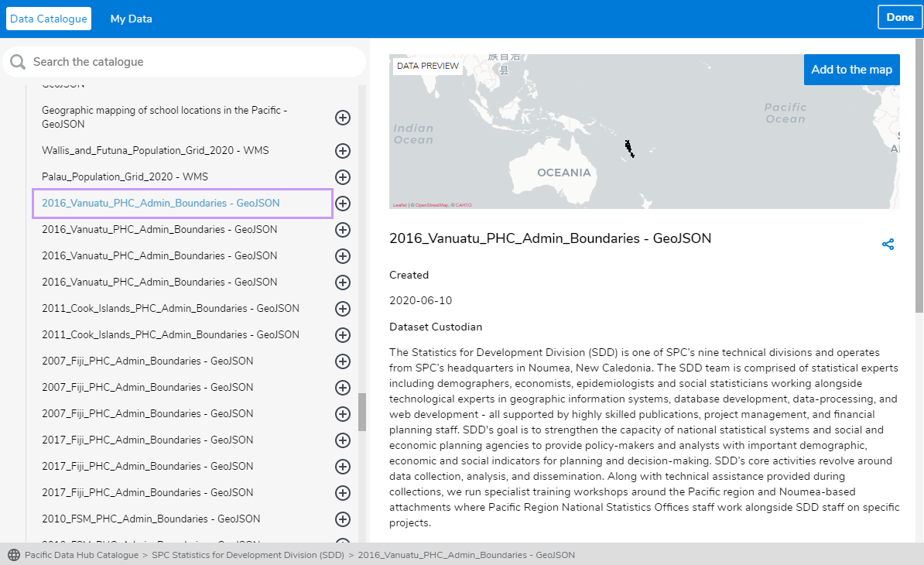Open the CARTO attribution link
The width and height of the screenshot is (924, 565).
point(464,205)
